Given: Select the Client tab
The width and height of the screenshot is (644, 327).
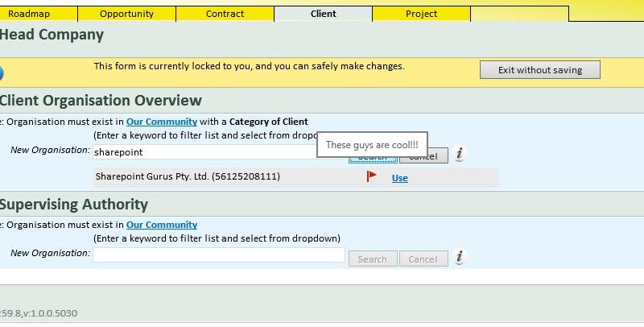Looking at the screenshot, I should 323,14.
